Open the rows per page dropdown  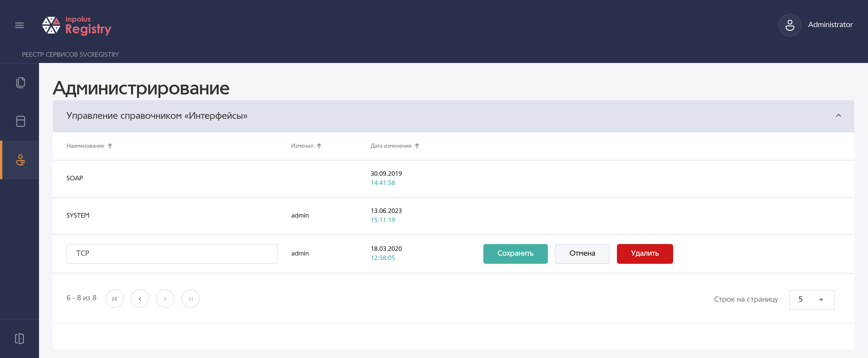coord(812,300)
